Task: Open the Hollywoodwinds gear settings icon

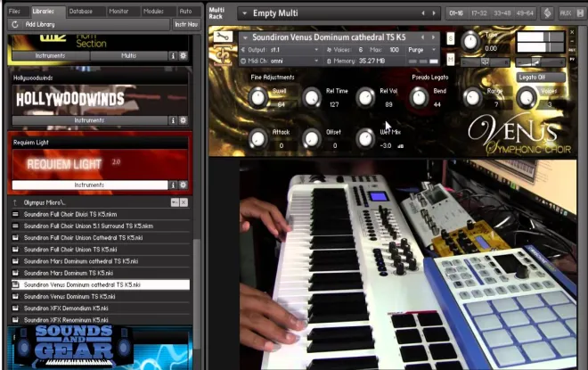Action: [x=183, y=120]
